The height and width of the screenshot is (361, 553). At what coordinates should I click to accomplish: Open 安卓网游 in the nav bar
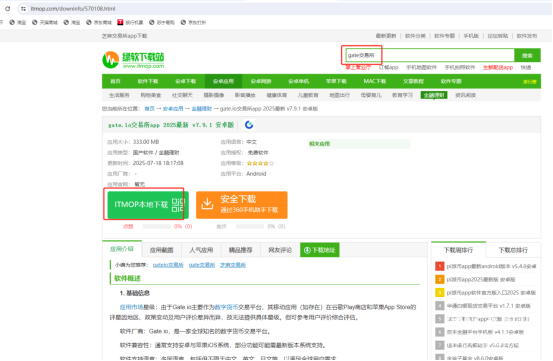tap(261, 81)
